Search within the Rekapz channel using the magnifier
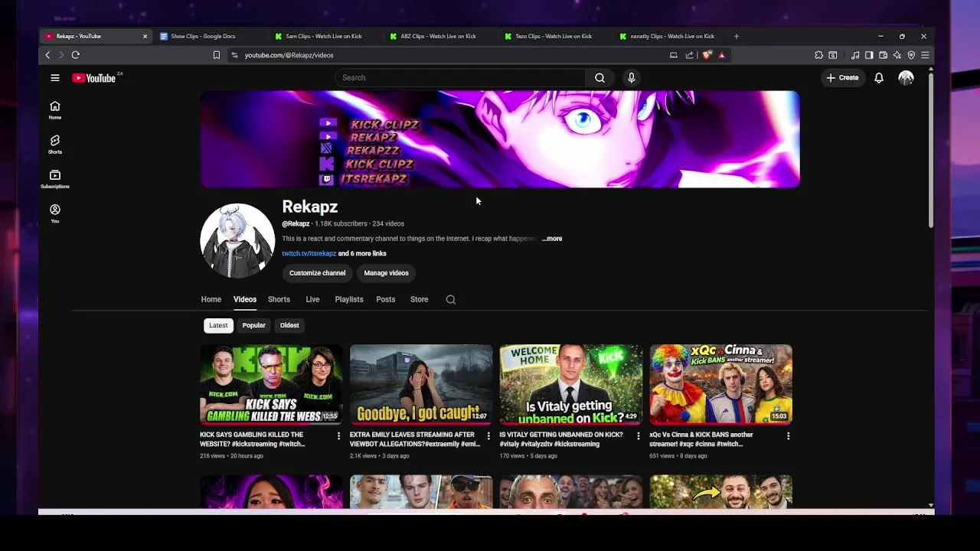This screenshot has width=980, height=551. click(451, 299)
